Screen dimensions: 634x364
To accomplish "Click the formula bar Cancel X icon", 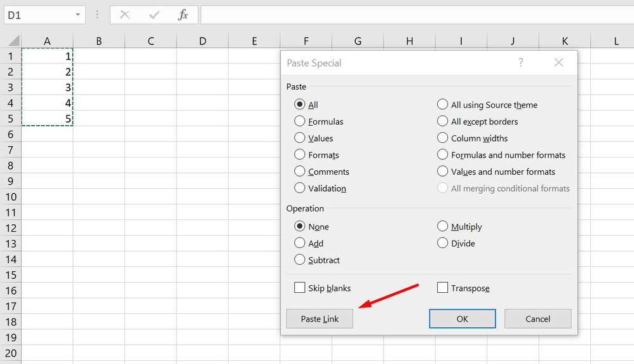I will pos(125,15).
